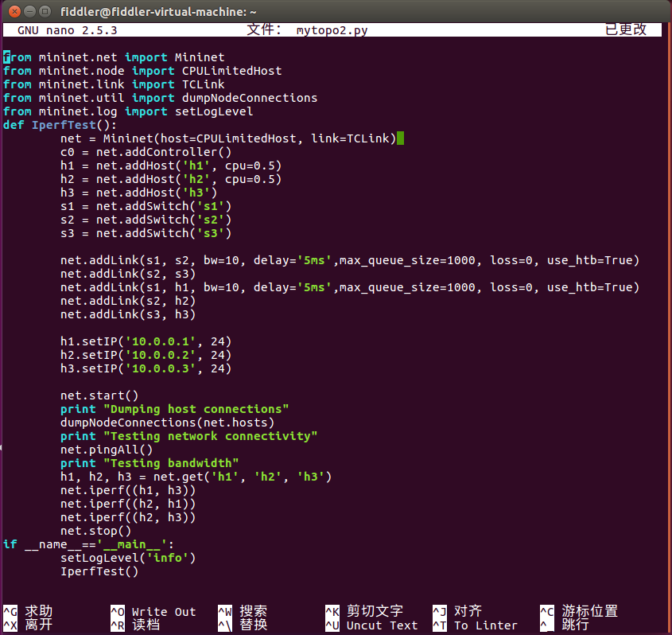Click the ^W 搜索 search shortcut
Viewport: 672px width, 635px height.
[243, 611]
